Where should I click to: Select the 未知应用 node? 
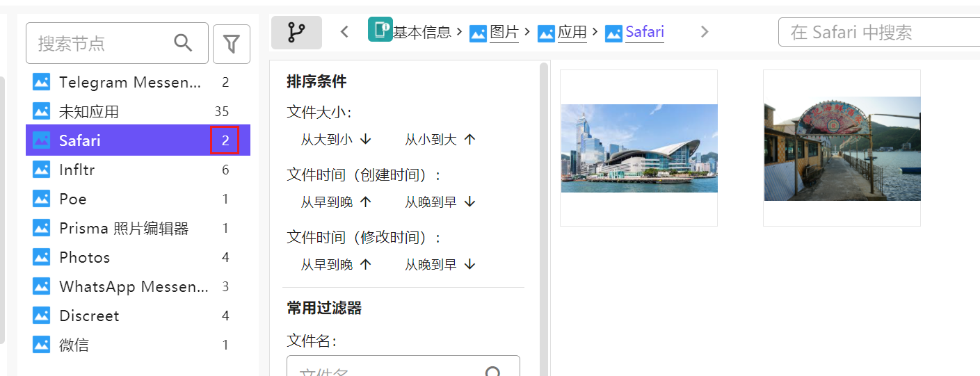click(89, 112)
